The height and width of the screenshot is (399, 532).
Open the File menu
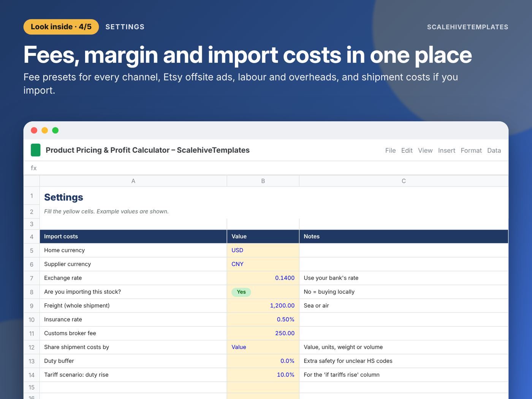pos(390,150)
